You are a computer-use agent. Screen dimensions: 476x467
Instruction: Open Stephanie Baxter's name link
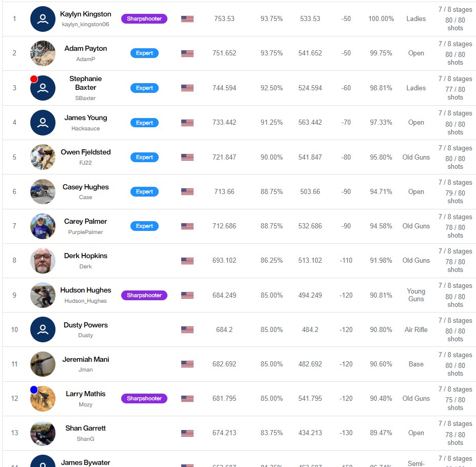point(86,83)
